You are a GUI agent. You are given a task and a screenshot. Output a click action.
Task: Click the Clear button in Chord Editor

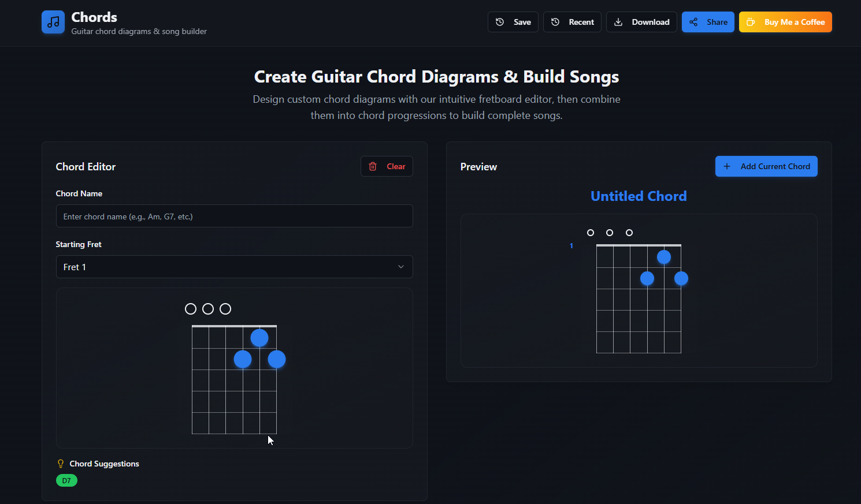click(x=387, y=166)
